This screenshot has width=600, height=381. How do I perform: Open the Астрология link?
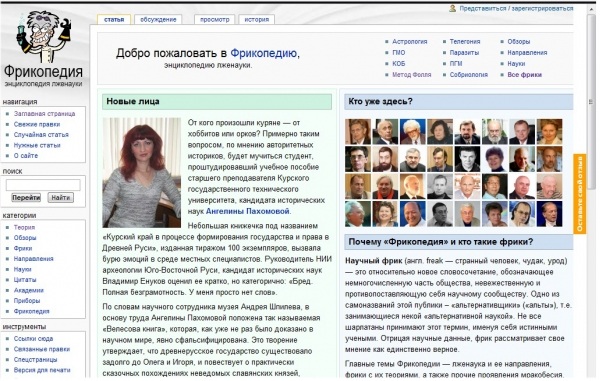(409, 41)
